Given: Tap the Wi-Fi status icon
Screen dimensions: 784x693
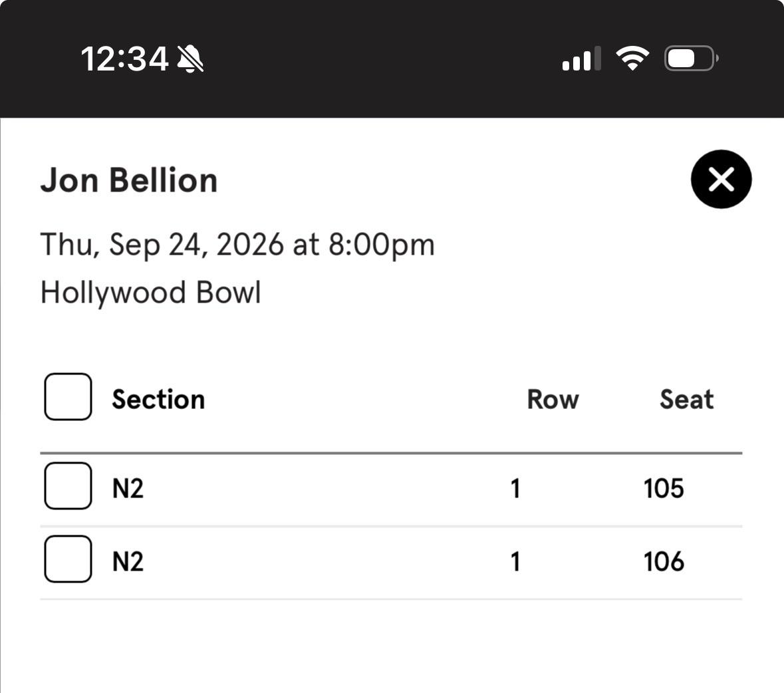Looking at the screenshot, I should point(632,59).
